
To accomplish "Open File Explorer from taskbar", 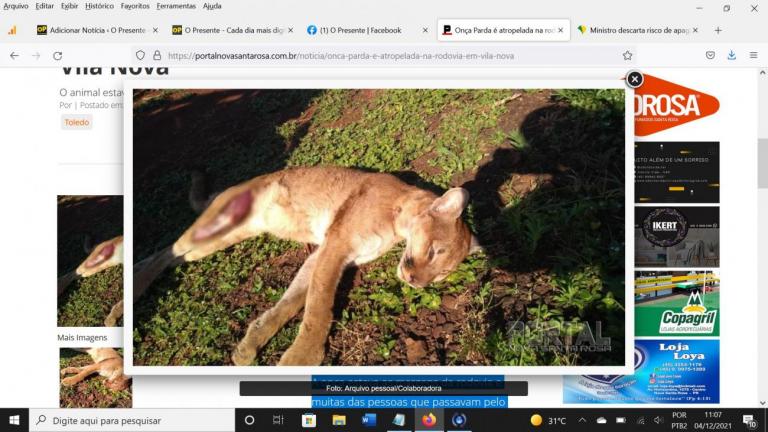I will (339, 420).
